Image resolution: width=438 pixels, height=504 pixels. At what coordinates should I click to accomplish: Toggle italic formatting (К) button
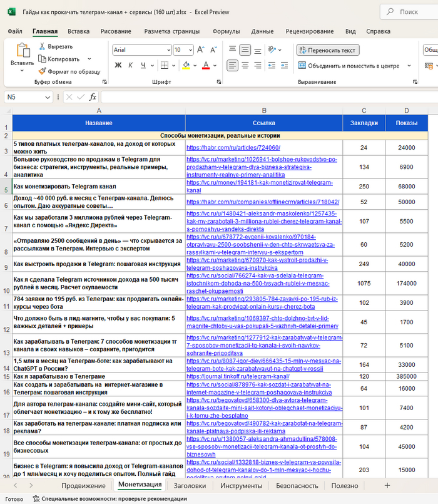(x=131, y=66)
